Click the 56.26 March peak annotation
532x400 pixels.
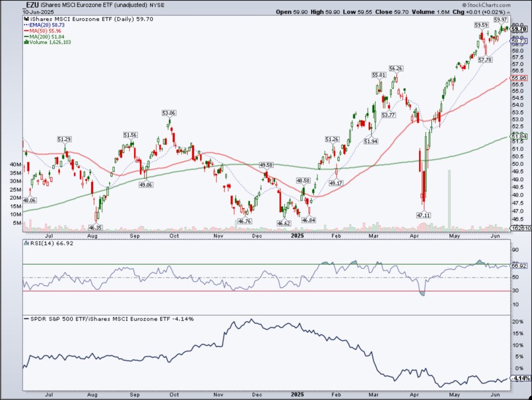click(395, 69)
